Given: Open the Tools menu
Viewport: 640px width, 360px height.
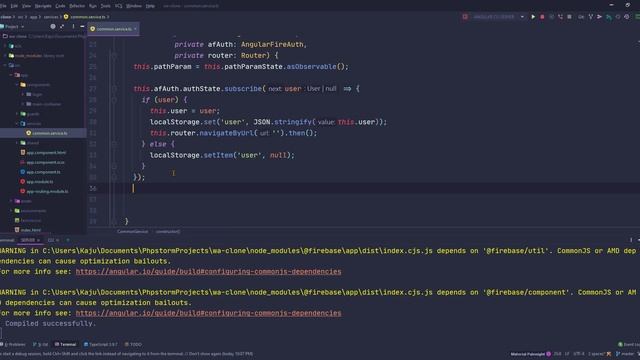Looking at the screenshot, I should coord(106,6).
